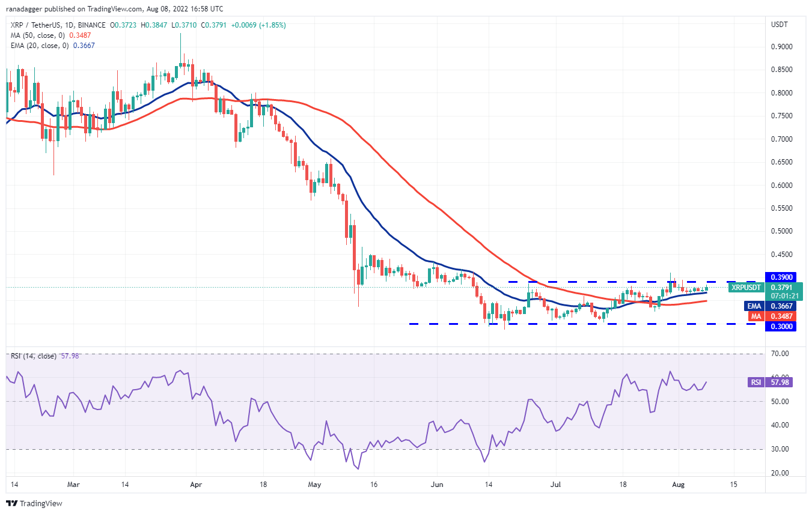Click the +0.0069 (+1.85%) change value
Image resolution: width=812 pixels, height=514 pixels.
click(257, 25)
